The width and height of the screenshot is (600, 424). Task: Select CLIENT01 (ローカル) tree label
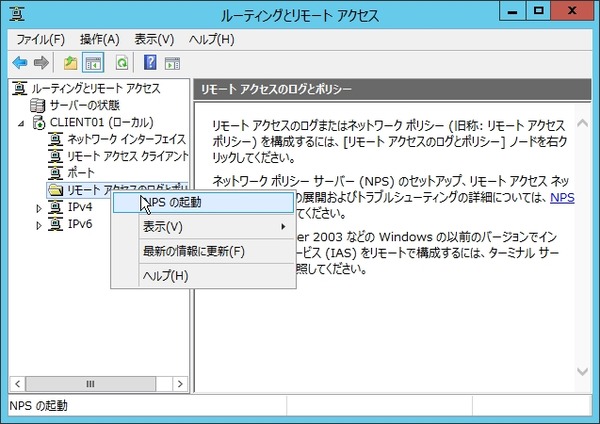click(x=101, y=122)
